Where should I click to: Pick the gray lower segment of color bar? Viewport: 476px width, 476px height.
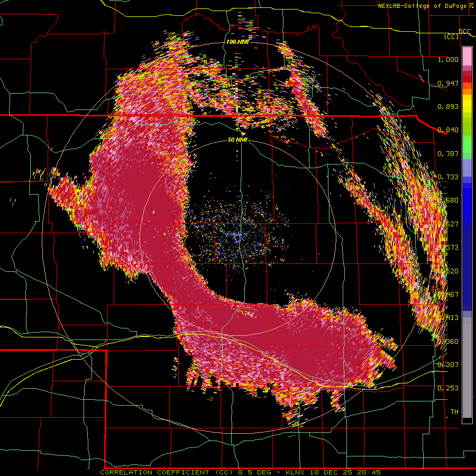[x=467, y=368]
